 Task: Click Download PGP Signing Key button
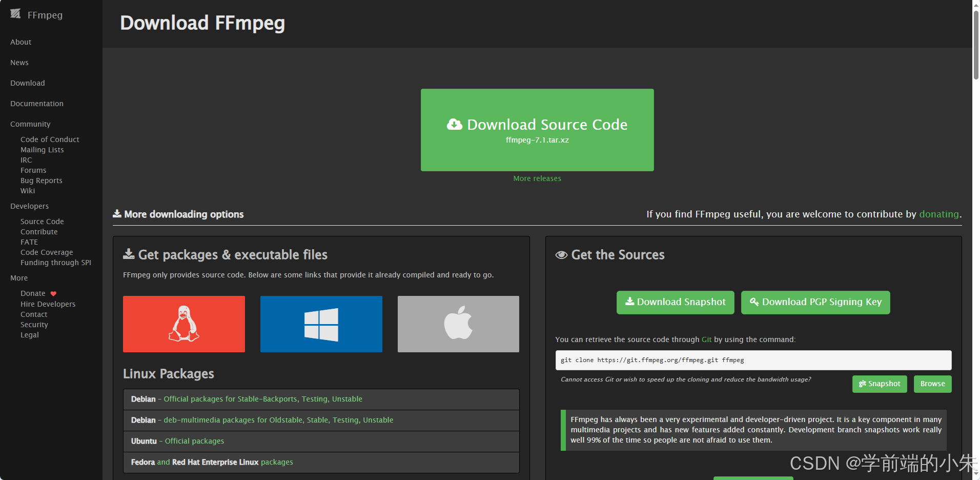[815, 302]
